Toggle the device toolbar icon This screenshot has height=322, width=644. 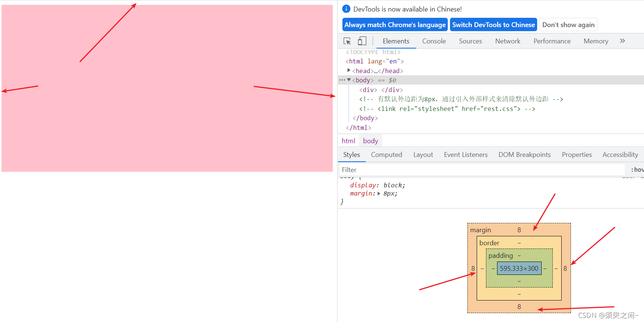pos(362,41)
